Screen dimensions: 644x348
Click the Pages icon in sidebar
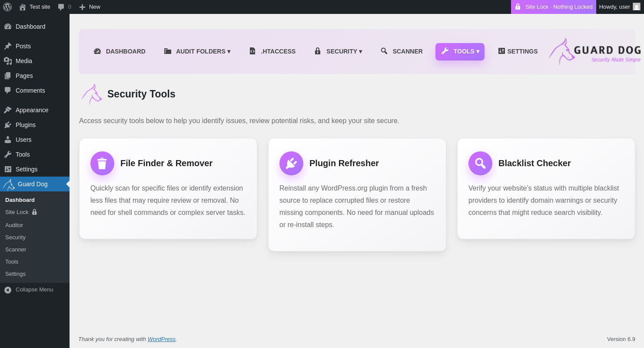click(8, 76)
